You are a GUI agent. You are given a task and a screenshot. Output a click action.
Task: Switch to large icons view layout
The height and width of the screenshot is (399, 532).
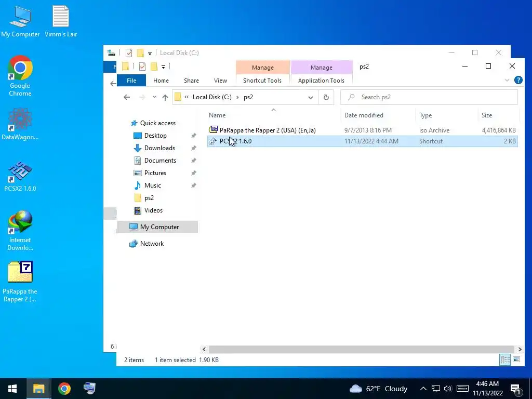pos(516,360)
